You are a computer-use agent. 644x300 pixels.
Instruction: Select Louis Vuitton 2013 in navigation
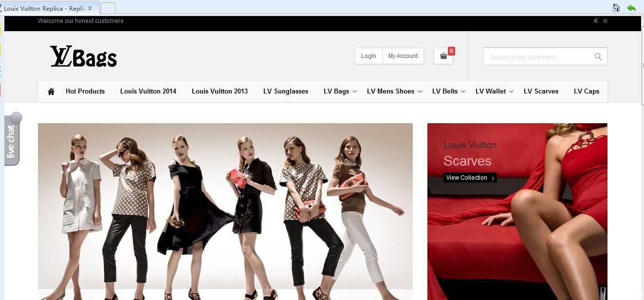[x=220, y=92]
